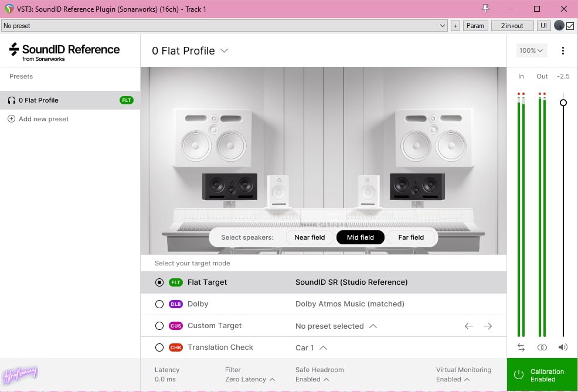The image size is (578, 392).
Task: Select the Custom Target radio button
Action: point(159,326)
